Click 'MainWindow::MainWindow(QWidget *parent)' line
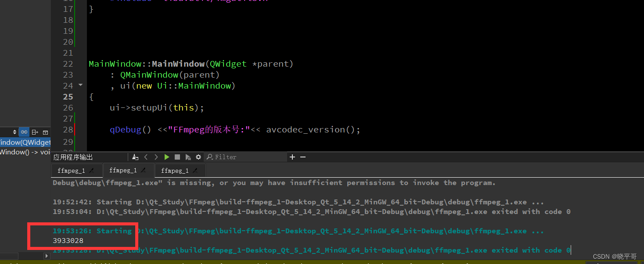The width and height of the screenshot is (644, 264). [x=191, y=64]
